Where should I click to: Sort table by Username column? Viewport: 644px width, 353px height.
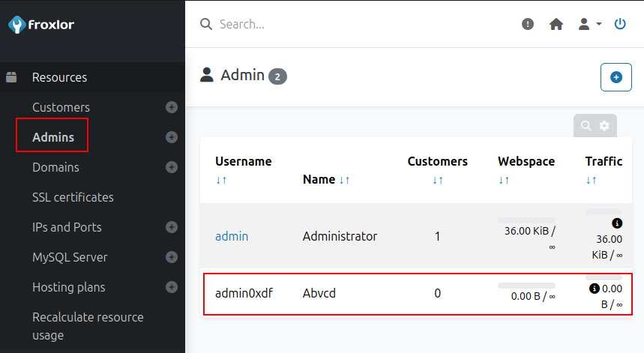(221, 180)
